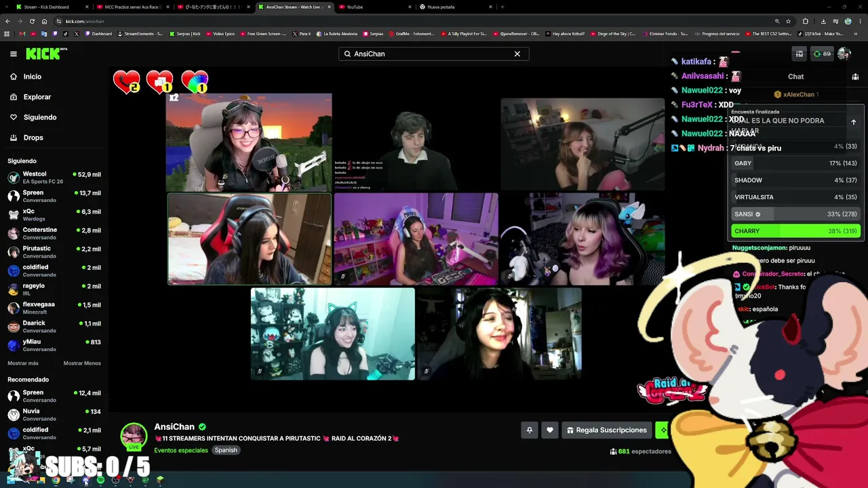Click xAlexChan top gifter badge

(796, 94)
